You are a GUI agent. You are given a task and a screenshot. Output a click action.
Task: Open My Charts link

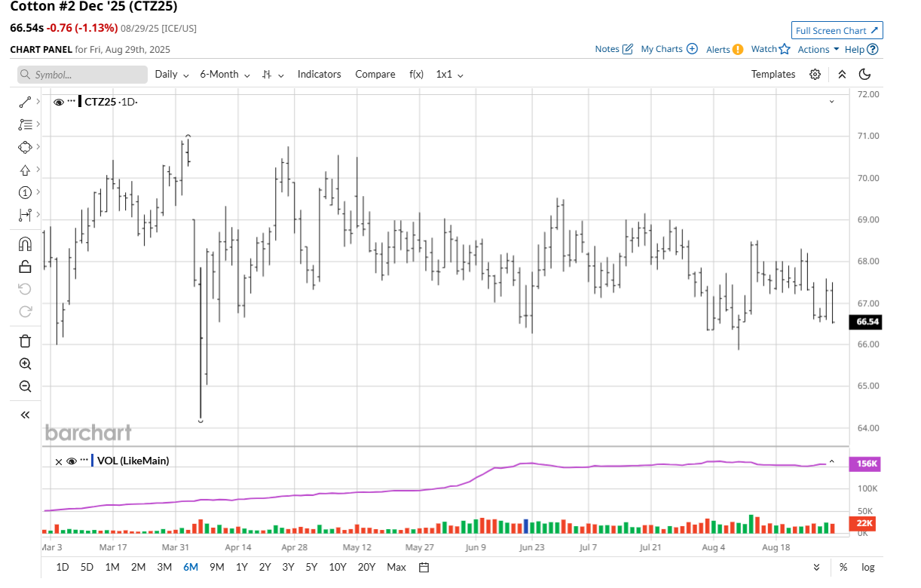(669, 49)
